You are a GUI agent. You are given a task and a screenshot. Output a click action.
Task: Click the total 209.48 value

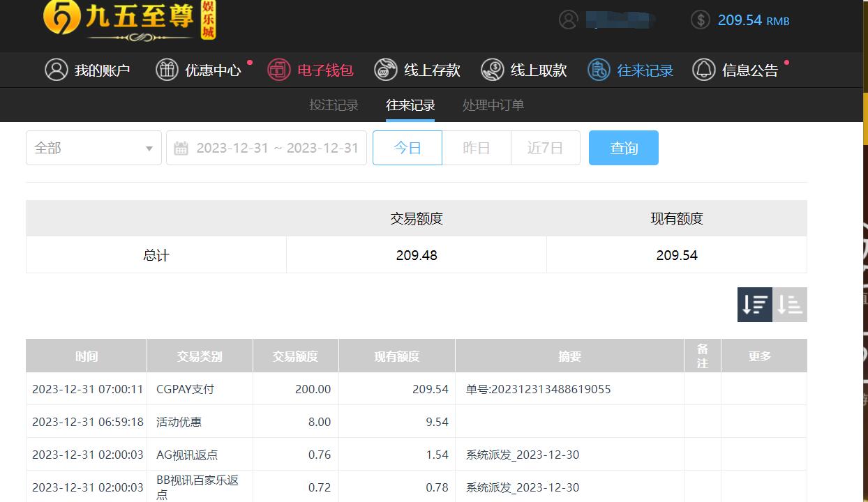point(417,255)
